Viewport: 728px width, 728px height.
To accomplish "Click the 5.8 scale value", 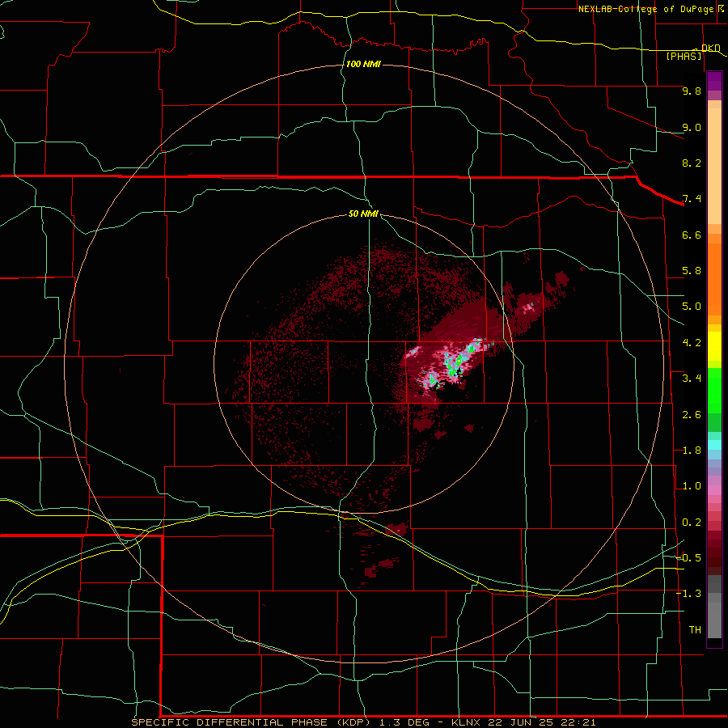I will [x=692, y=271].
